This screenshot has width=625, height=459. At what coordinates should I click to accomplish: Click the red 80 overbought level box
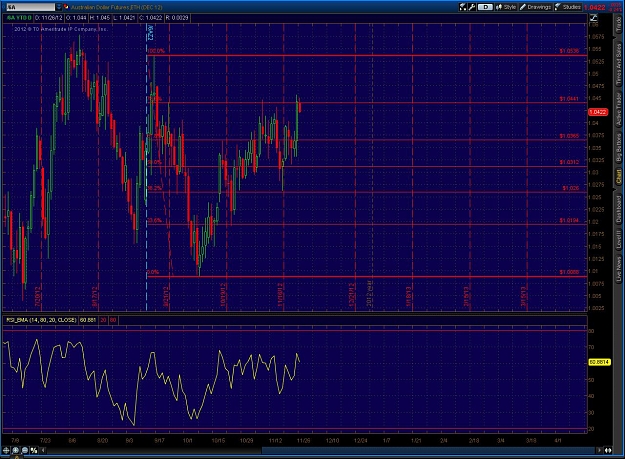[113, 320]
